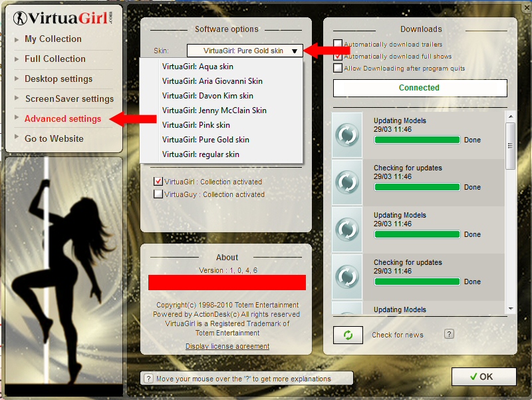Viewport: 532px width, 400px height.
Task: Open Desktop settings page
Action: (59, 79)
